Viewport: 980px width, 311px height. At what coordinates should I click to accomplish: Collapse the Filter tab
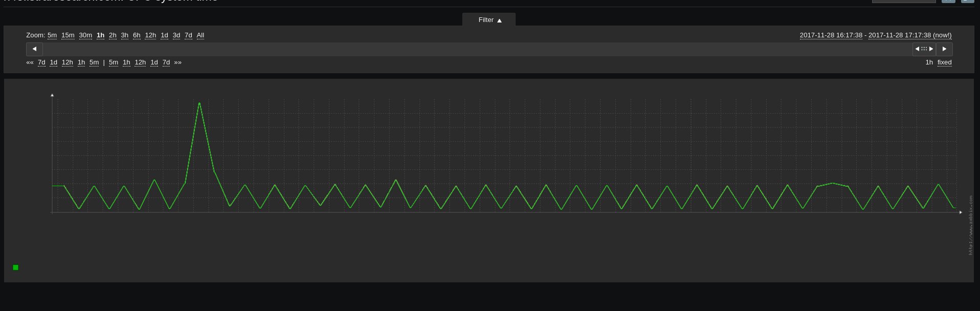pos(489,20)
